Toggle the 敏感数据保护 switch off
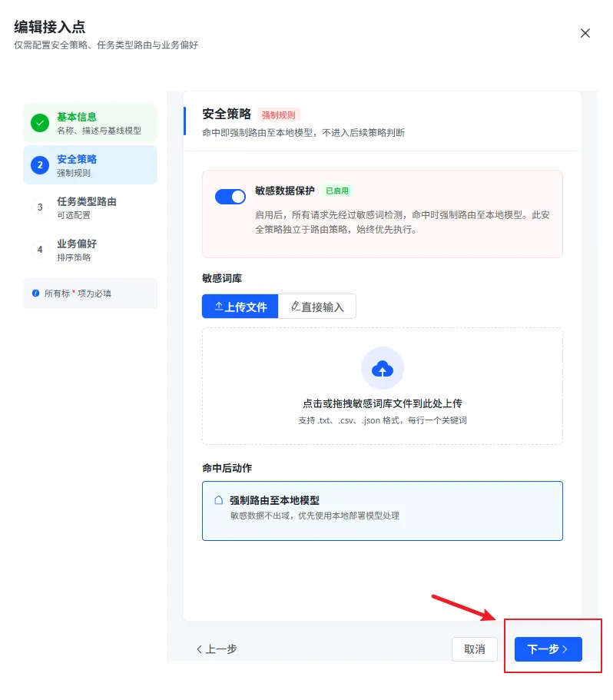613x700 pixels. [x=230, y=197]
